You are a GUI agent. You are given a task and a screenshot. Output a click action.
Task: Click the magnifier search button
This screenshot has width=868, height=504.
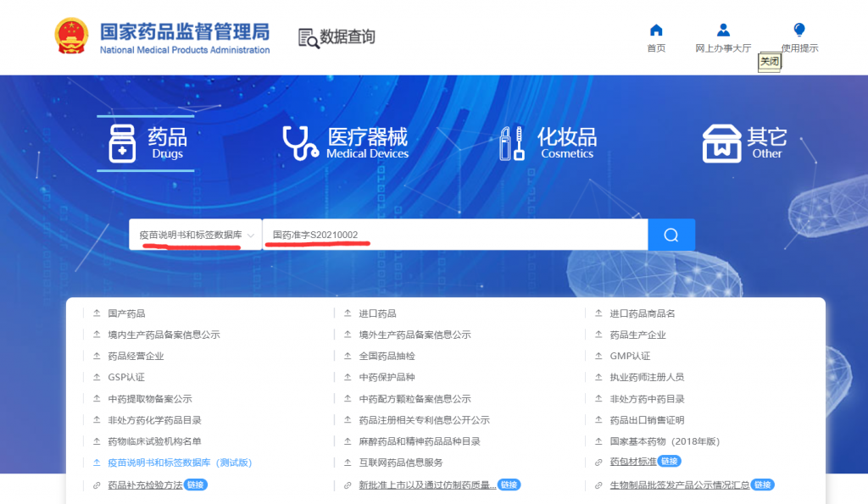point(671,235)
